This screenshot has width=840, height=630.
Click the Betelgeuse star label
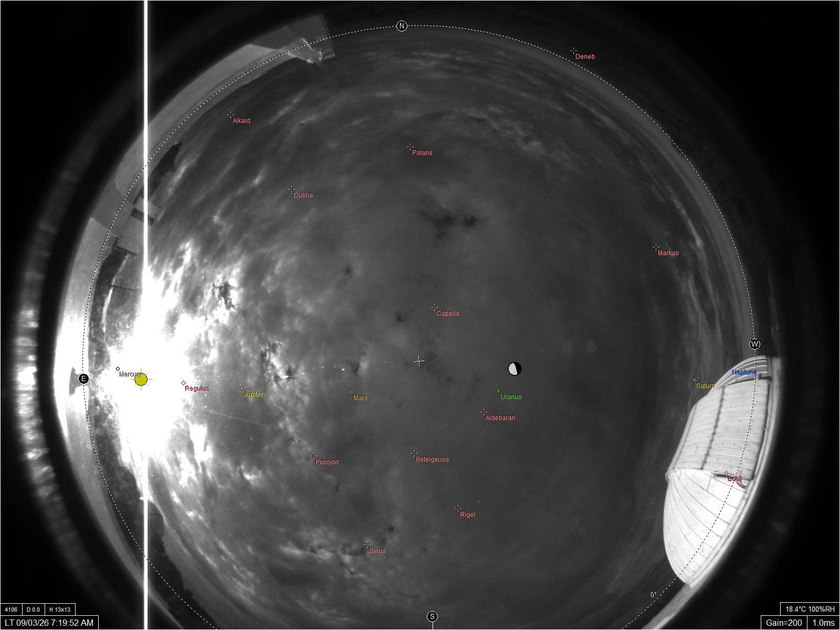pyautogui.click(x=432, y=459)
